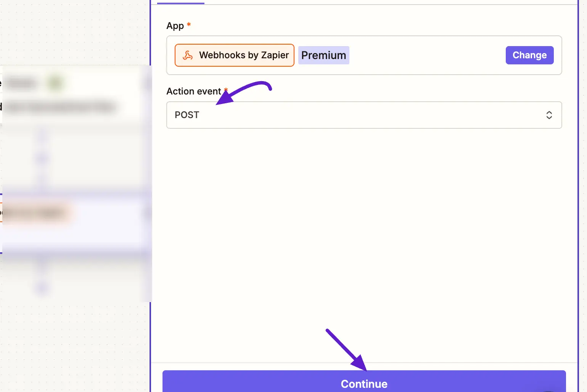The width and height of the screenshot is (587, 392).
Task: Select the Webhooks by Zapier app chip
Action: click(235, 55)
